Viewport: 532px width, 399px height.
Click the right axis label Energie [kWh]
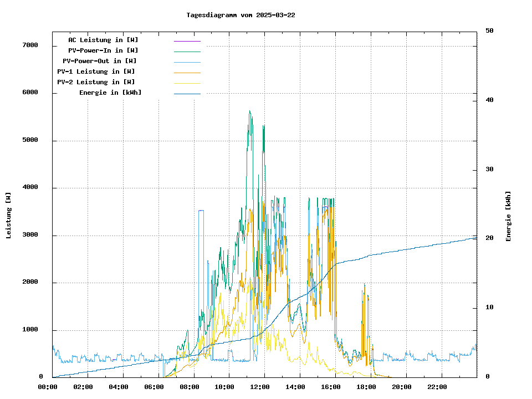pyautogui.click(x=508, y=216)
